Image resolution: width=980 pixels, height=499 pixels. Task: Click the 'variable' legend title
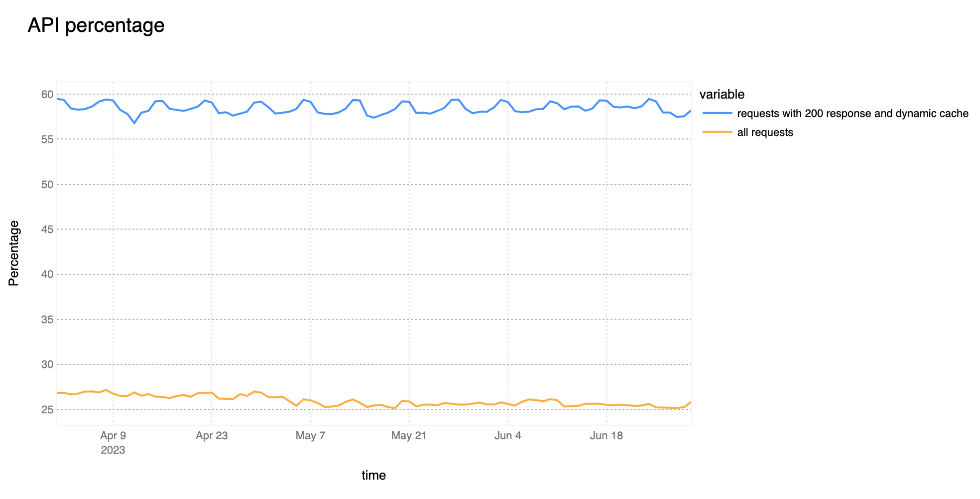(x=722, y=94)
